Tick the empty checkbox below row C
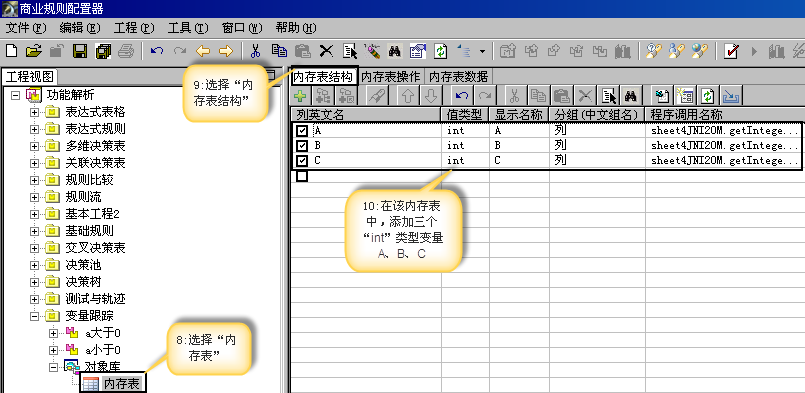 click(x=302, y=176)
